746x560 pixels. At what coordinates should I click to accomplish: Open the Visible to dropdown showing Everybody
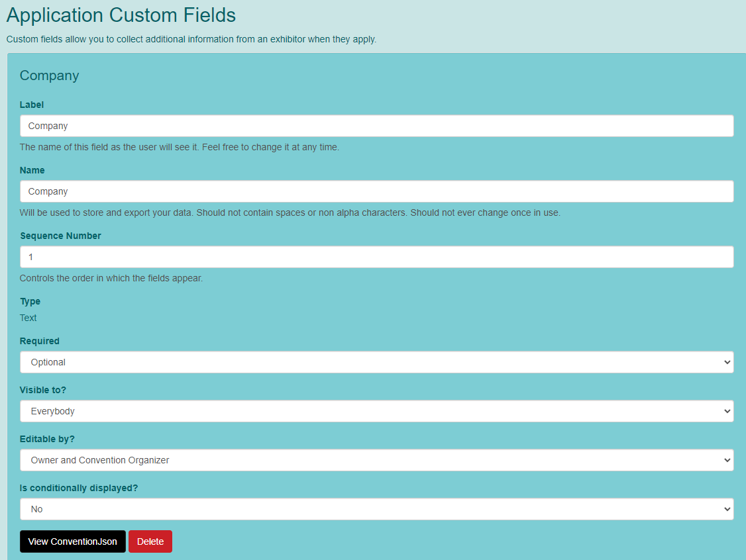[376, 411]
